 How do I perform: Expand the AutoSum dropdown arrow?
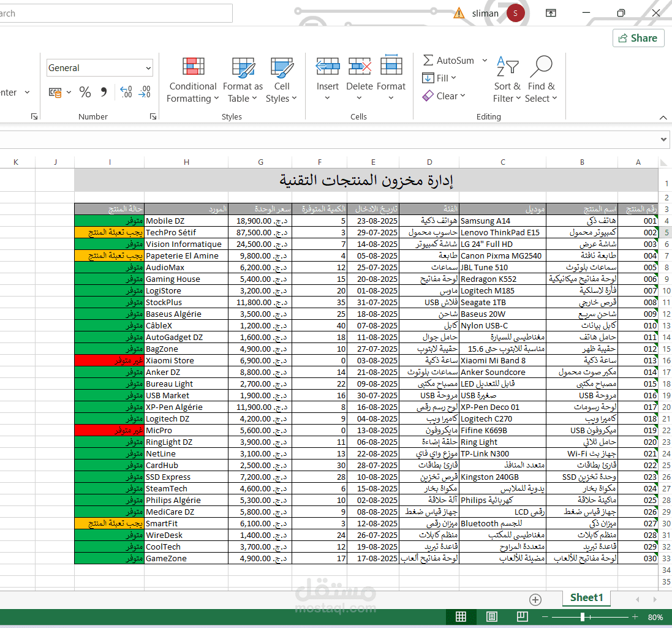click(x=485, y=61)
